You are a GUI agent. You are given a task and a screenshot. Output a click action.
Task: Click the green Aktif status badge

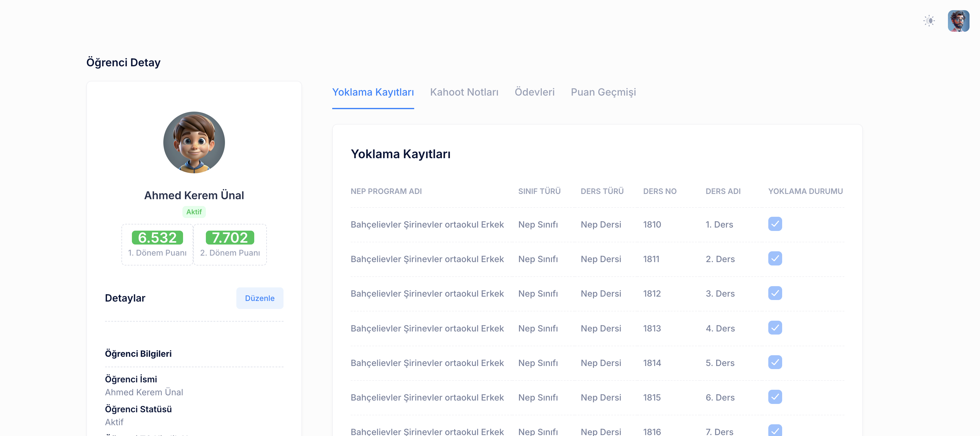(194, 212)
